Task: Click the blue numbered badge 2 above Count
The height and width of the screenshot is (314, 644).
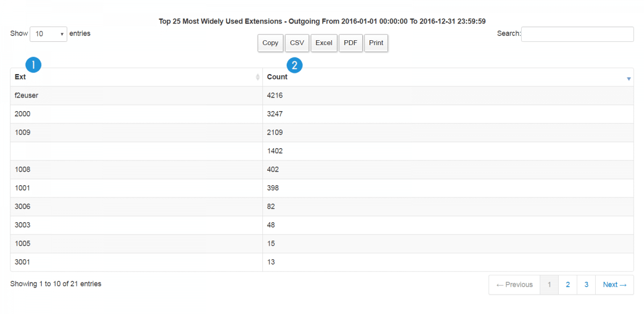Action: pyautogui.click(x=294, y=65)
